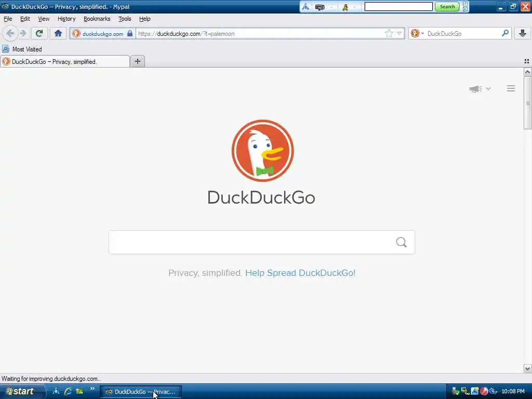Close the title bar toolbar with small X
This screenshot has height=399, width=532.
465,9
